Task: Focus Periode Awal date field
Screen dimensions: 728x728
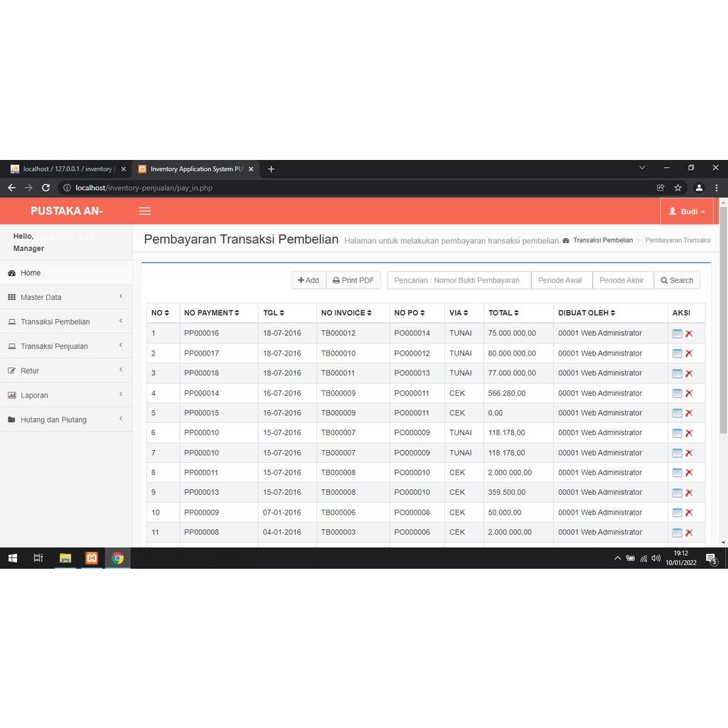Action: point(562,280)
